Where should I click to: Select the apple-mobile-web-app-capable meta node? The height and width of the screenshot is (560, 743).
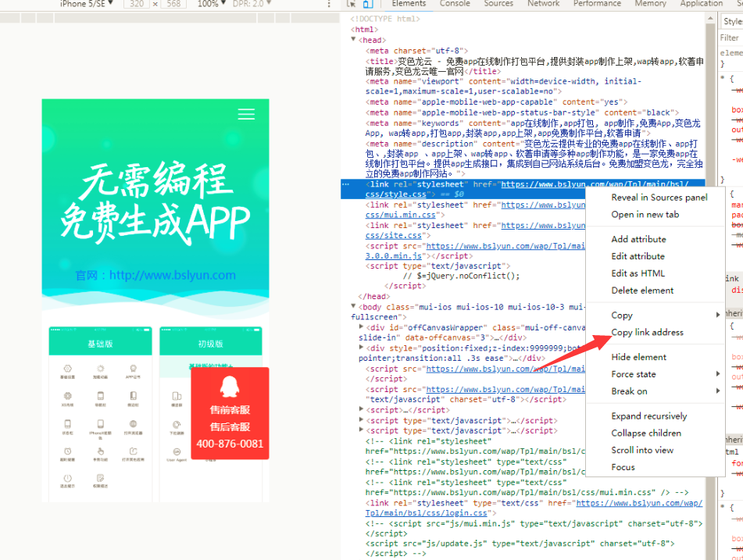click(x=496, y=102)
